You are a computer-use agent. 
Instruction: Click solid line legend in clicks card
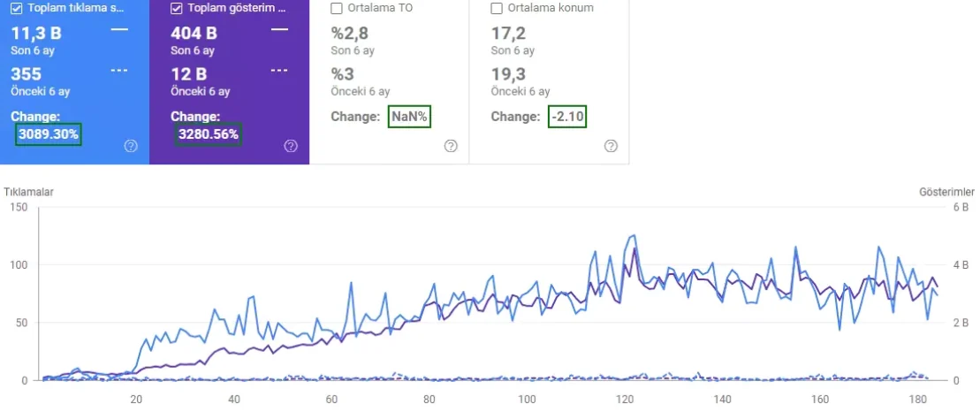(x=119, y=30)
